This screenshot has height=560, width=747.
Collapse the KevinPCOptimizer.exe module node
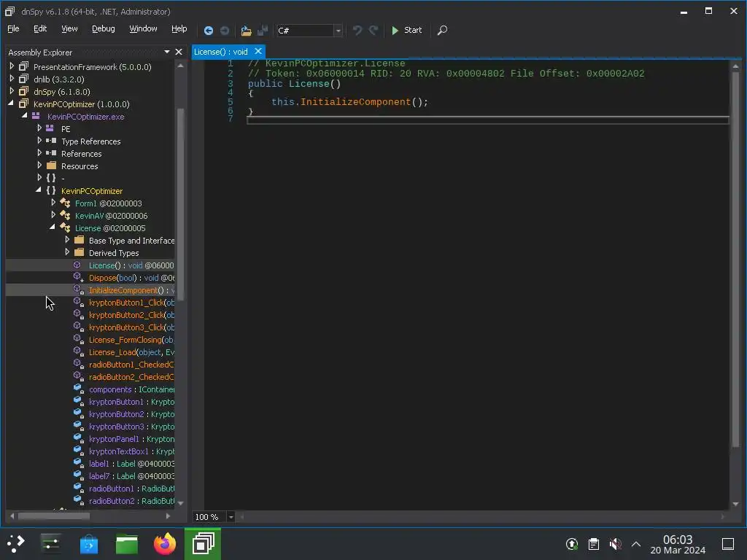click(25, 116)
